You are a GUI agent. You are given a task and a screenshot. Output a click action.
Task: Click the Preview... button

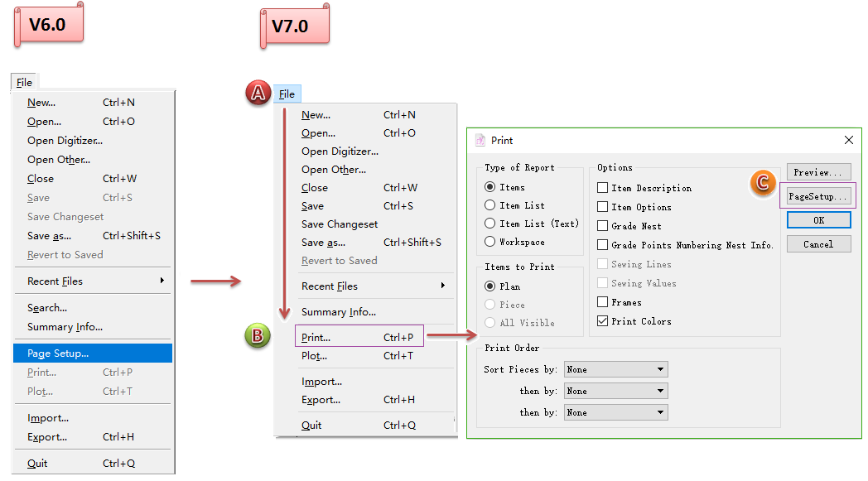tap(818, 172)
